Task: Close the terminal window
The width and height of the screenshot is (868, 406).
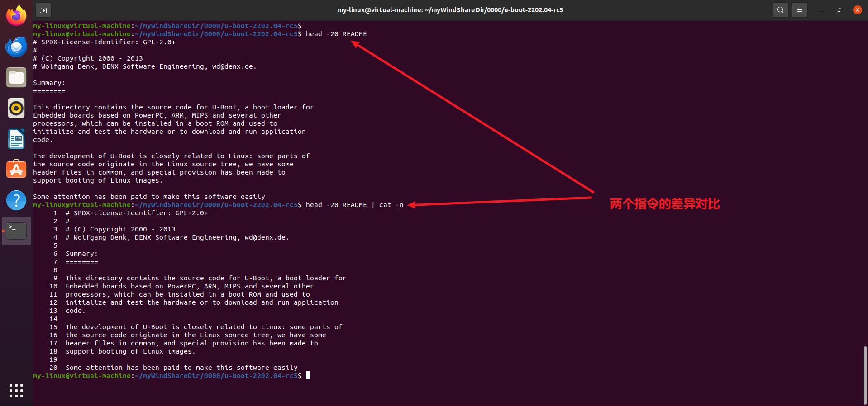Action: coord(857,10)
